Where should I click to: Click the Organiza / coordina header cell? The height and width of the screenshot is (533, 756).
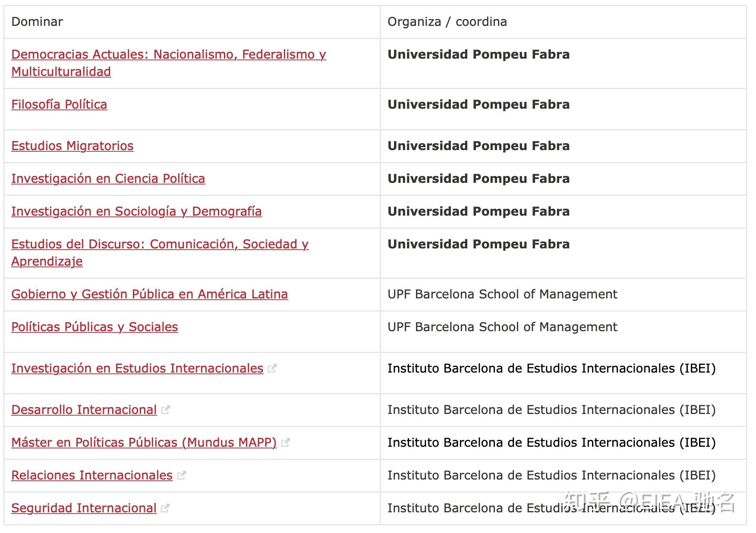[x=563, y=22]
